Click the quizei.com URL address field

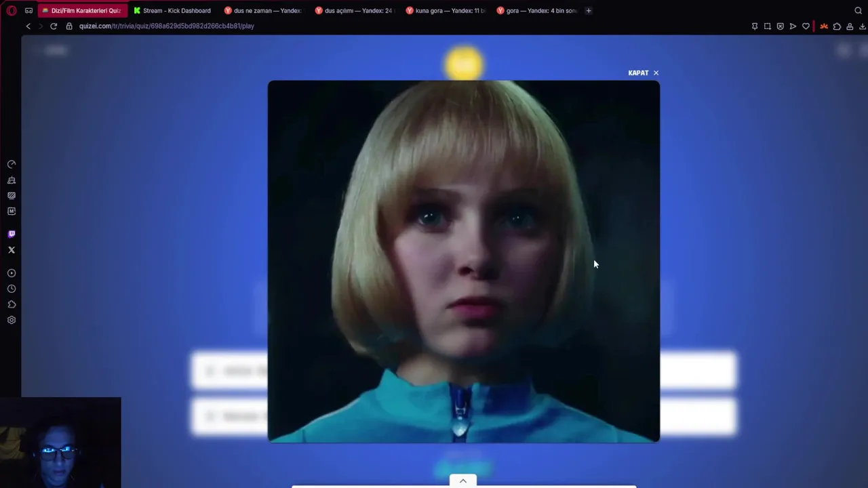pos(167,26)
